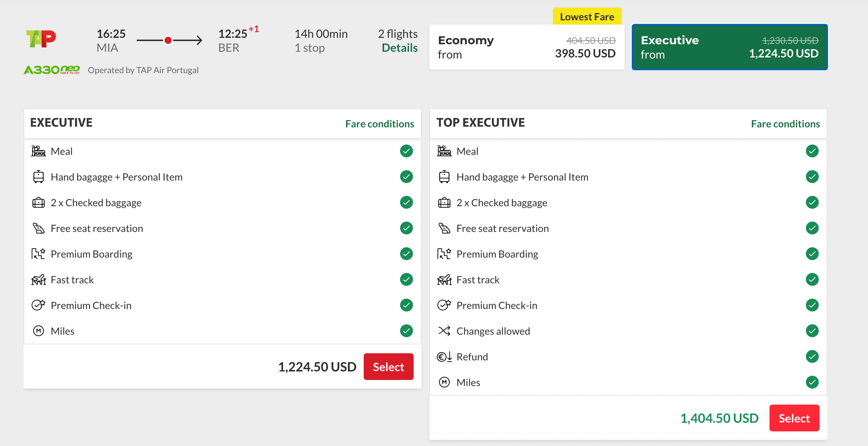Click the Premium Check-in icon in Executive

point(38,305)
